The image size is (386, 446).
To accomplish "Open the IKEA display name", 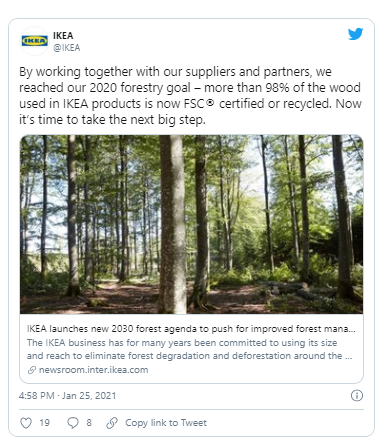I will [x=63, y=35].
